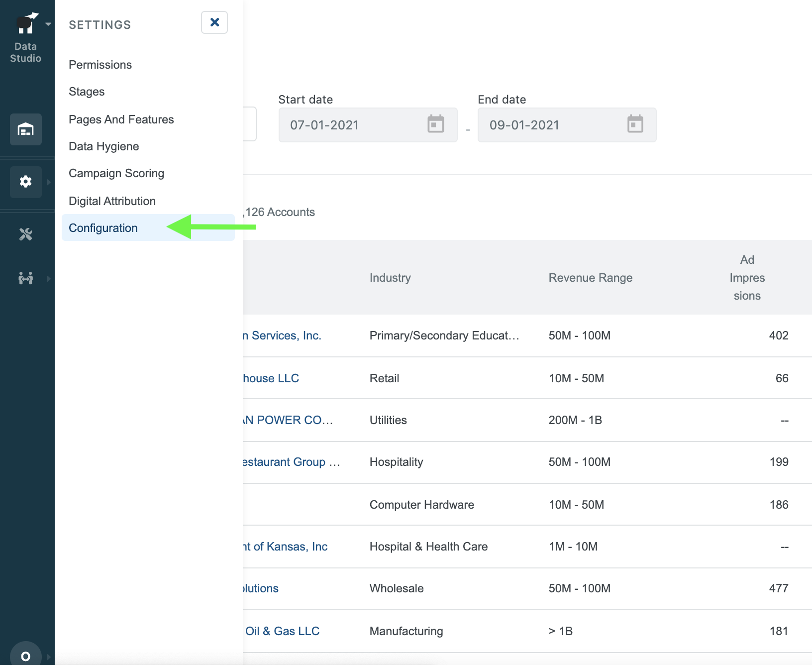Open the dashboard building icon in sidebar
Image resolution: width=812 pixels, height=665 pixels.
click(x=26, y=129)
